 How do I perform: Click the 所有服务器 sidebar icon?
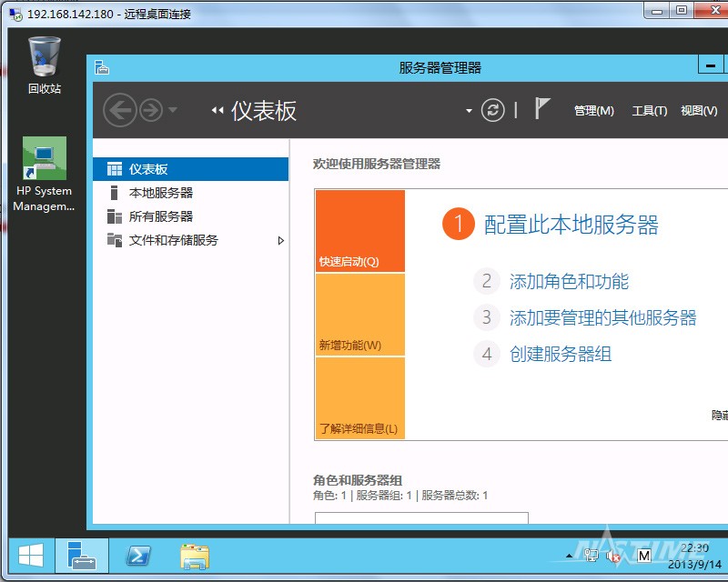pos(115,216)
